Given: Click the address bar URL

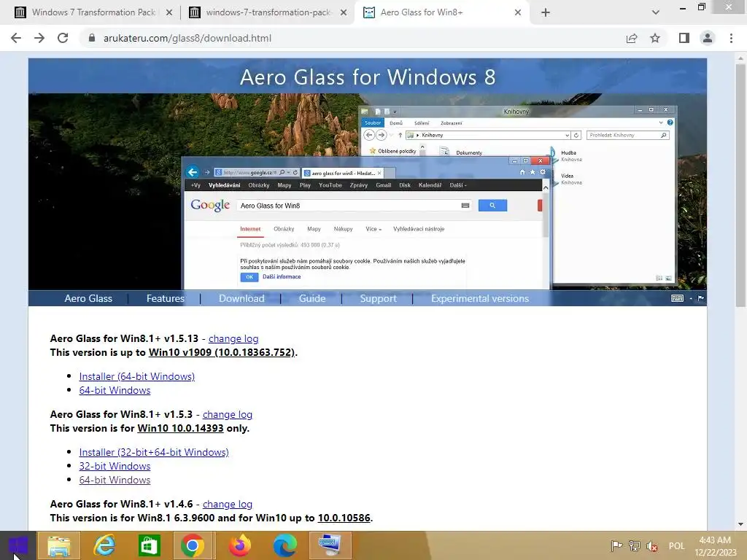Looking at the screenshot, I should (x=187, y=38).
